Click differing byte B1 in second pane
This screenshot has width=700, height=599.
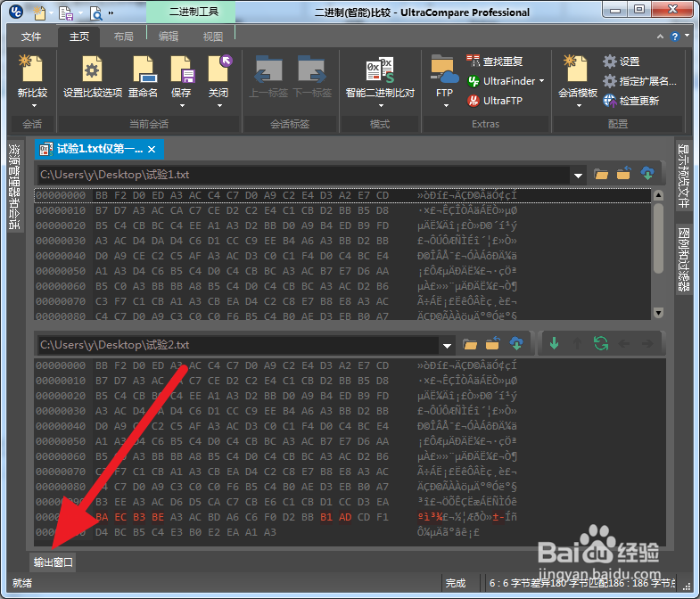click(326, 517)
